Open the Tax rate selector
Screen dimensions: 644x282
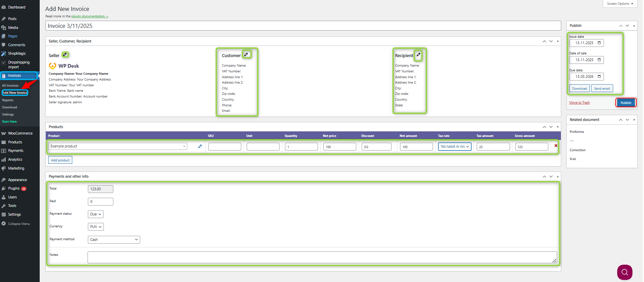pyautogui.click(x=454, y=147)
